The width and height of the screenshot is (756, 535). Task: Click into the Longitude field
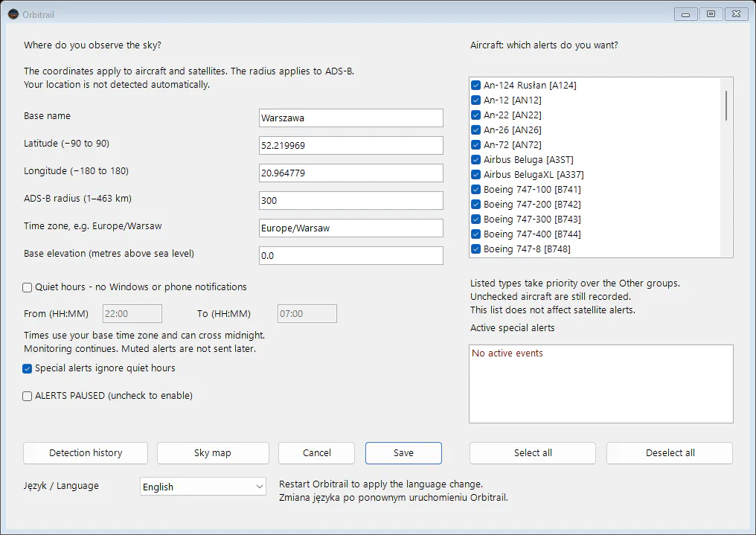pyautogui.click(x=351, y=173)
